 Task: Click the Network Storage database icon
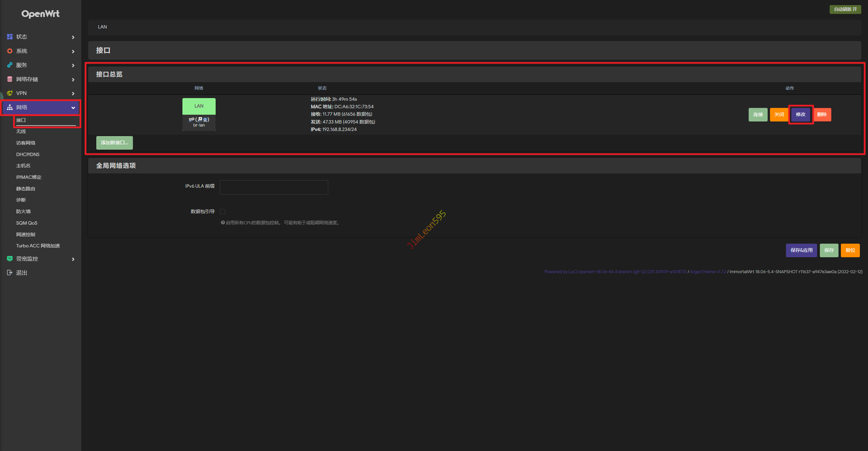(x=10, y=79)
